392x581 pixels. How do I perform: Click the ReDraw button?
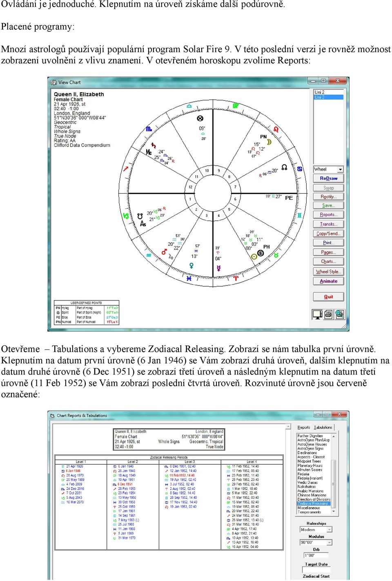click(x=328, y=178)
